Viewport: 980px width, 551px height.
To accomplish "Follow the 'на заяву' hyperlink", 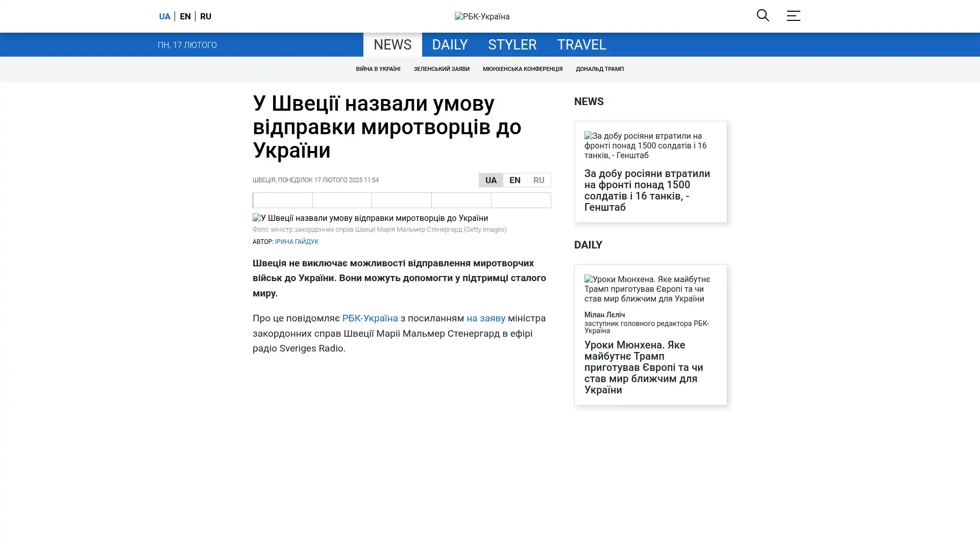I will click(x=485, y=318).
